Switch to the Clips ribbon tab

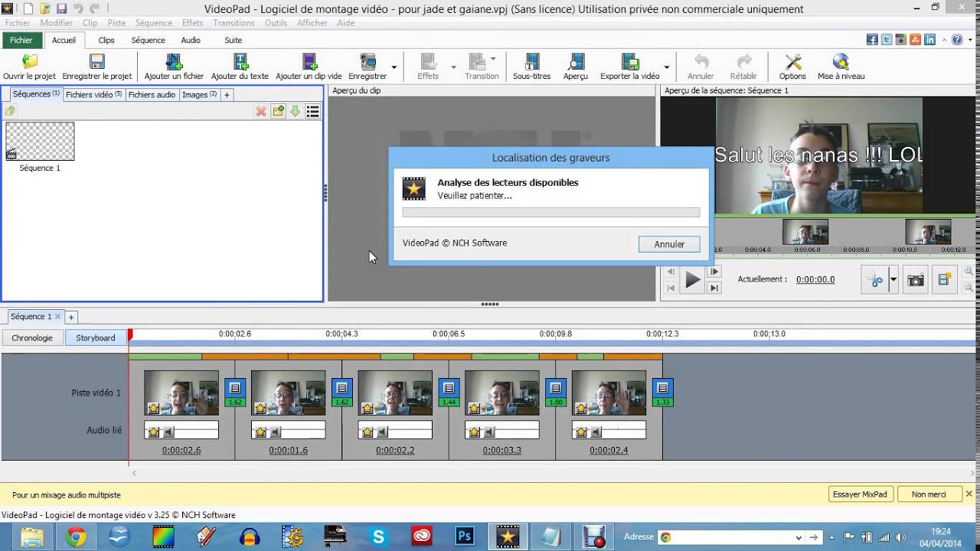coord(106,41)
